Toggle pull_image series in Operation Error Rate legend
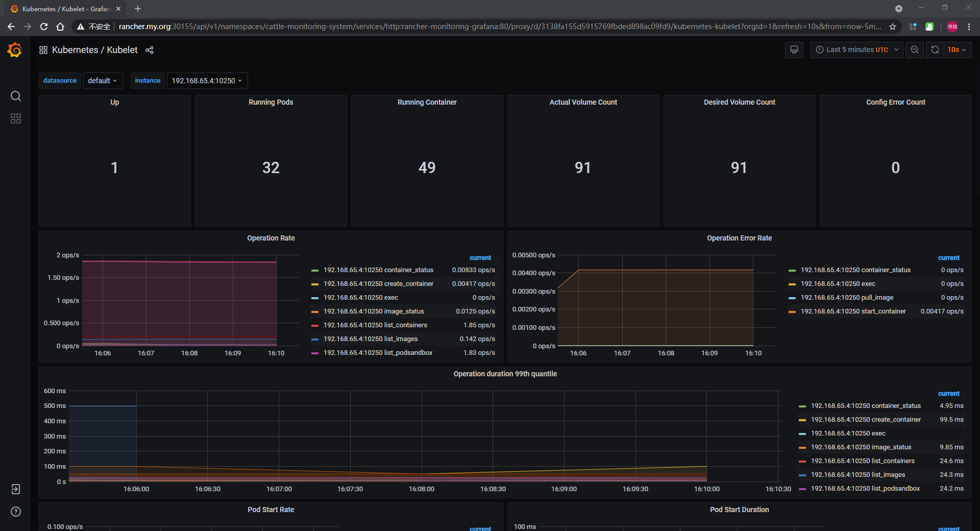980x531 pixels. 847,298
